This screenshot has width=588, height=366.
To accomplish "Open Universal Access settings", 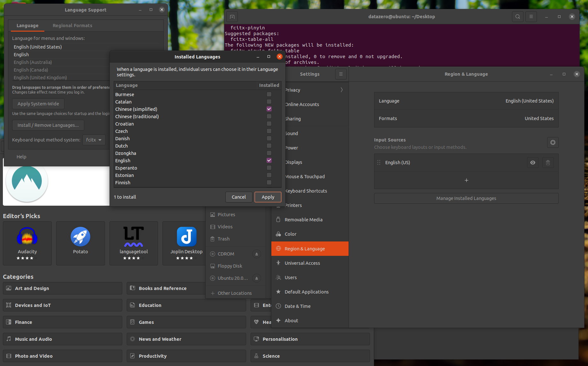I will [x=310, y=263].
